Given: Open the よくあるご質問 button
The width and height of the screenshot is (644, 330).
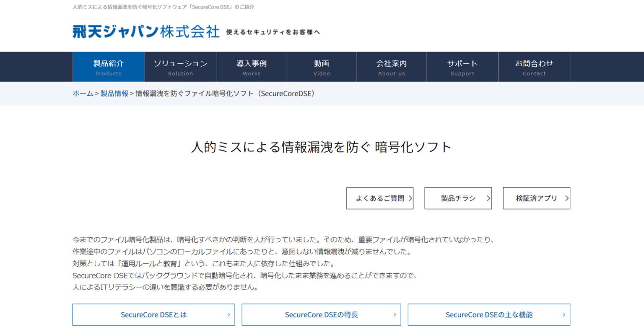Looking at the screenshot, I should [x=380, y=198].
